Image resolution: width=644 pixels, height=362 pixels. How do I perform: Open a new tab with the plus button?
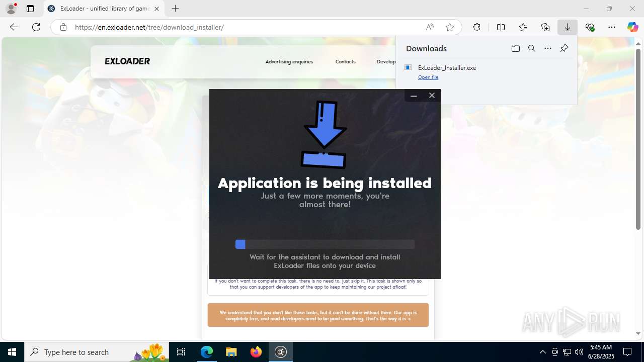[175, 9]
